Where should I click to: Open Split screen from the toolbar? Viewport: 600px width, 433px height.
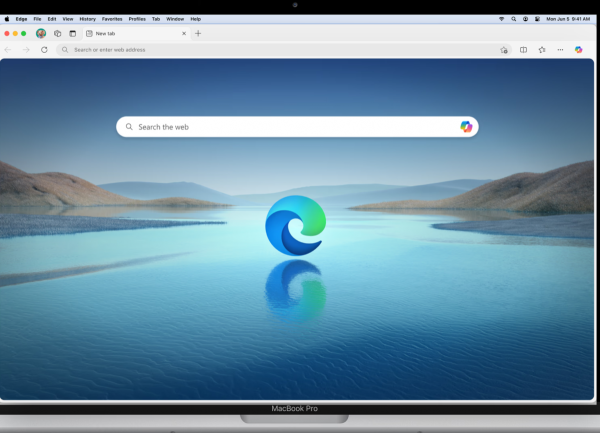tap(523, 49)
